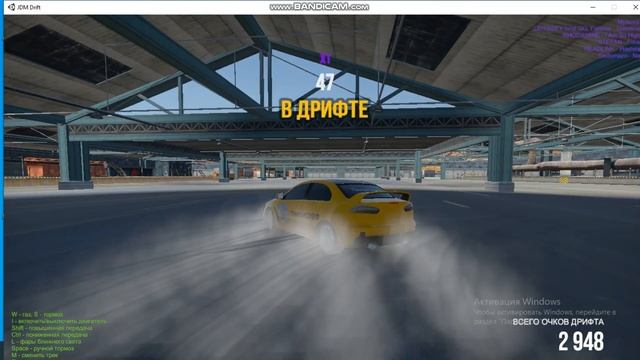This screenshot has height=360, width=640.
Task: Click the Unity icon in the title bar
Action: pos(11,7)
